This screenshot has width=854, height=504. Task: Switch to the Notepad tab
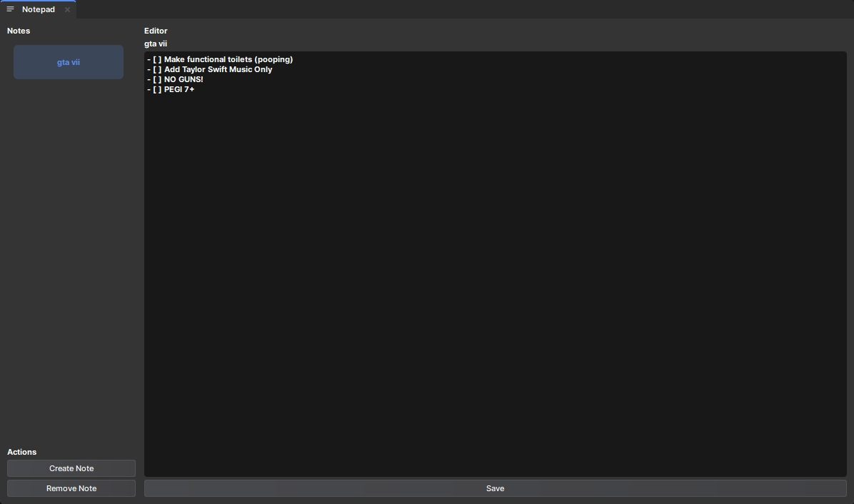point(38,9)
